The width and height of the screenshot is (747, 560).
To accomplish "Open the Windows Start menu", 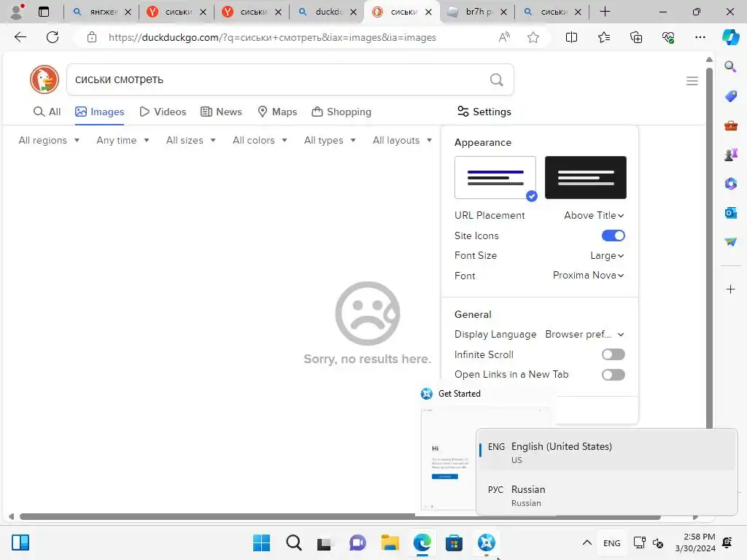I will click(x=261, y=542).
